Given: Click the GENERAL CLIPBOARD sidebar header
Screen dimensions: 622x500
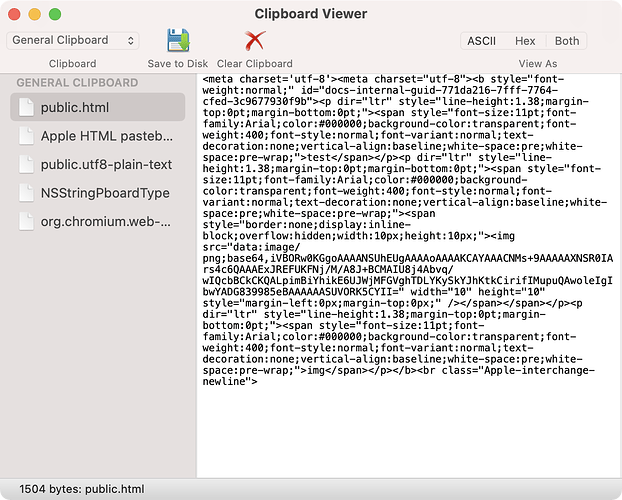Looking at the screenshot, I should click(77, 83).
